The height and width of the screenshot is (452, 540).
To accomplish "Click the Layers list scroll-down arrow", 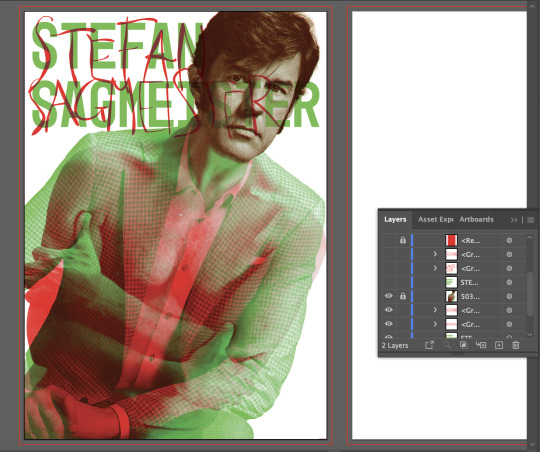I will [530, 334].
